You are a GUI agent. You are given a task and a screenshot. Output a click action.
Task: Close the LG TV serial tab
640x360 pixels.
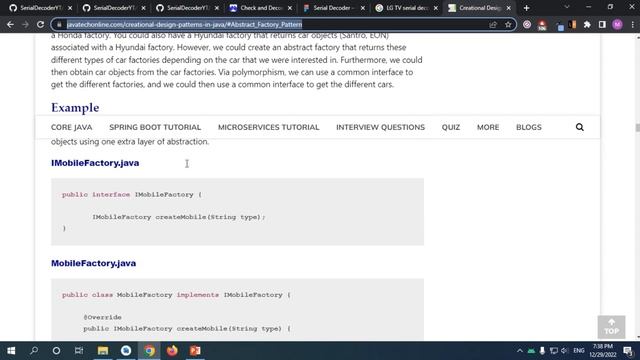tap(436, 8)
